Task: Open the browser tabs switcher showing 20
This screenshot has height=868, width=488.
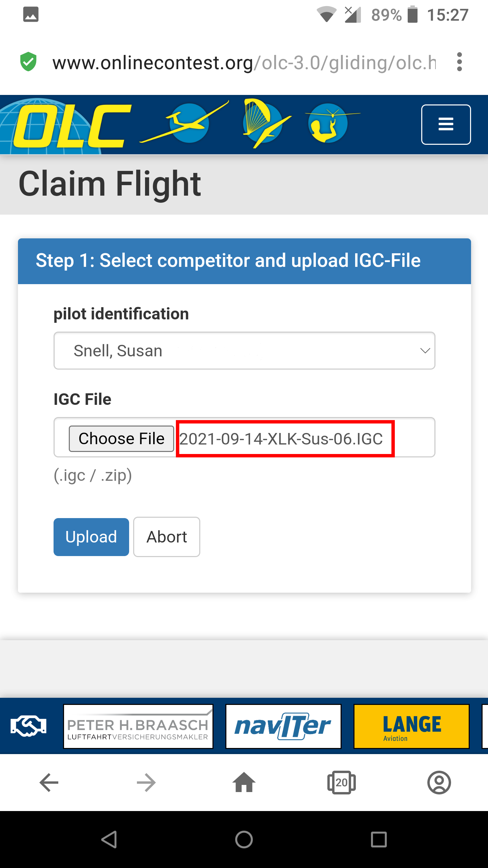Action: [x=341, y=783]
